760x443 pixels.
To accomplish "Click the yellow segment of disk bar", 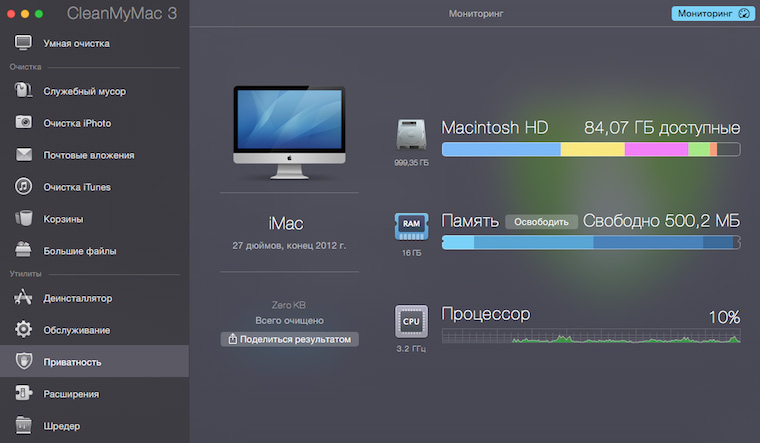I will (x=592, y=149).
